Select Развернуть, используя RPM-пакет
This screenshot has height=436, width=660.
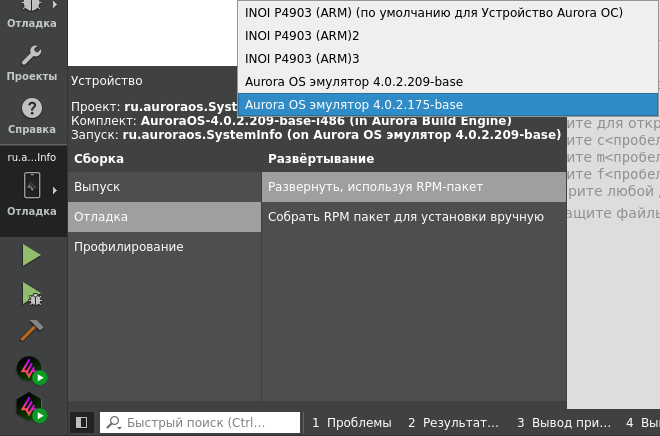coord(414,187)
